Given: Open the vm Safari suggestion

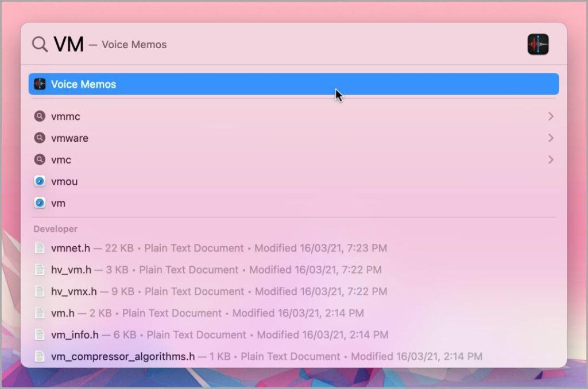Looking at the screenshot, I should (293, 203).
